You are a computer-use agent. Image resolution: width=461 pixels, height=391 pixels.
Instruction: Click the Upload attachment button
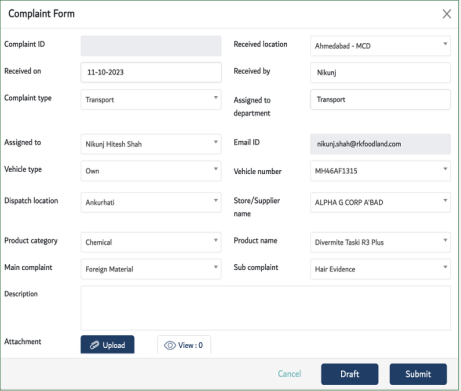coord(107,345)
